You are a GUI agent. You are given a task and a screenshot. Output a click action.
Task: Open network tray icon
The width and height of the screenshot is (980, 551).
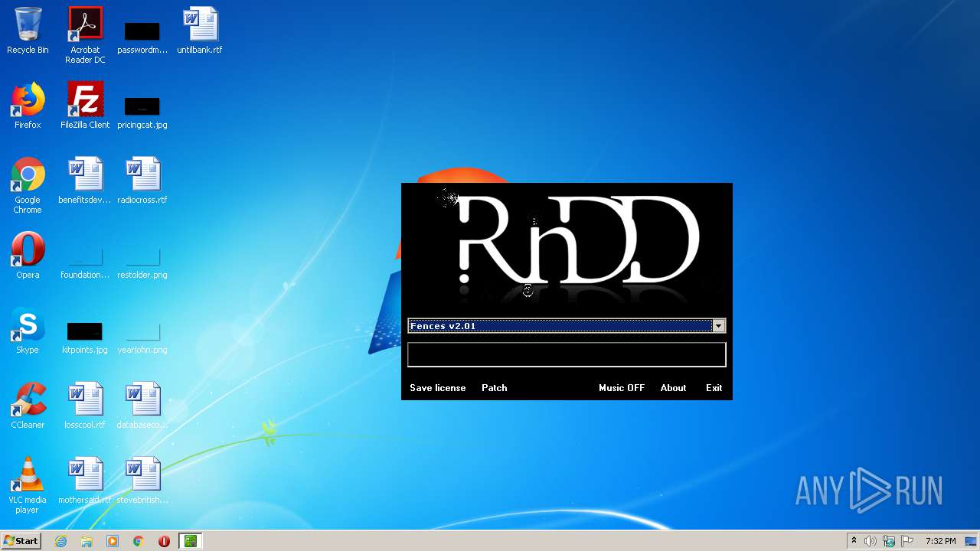coord(889,541)
